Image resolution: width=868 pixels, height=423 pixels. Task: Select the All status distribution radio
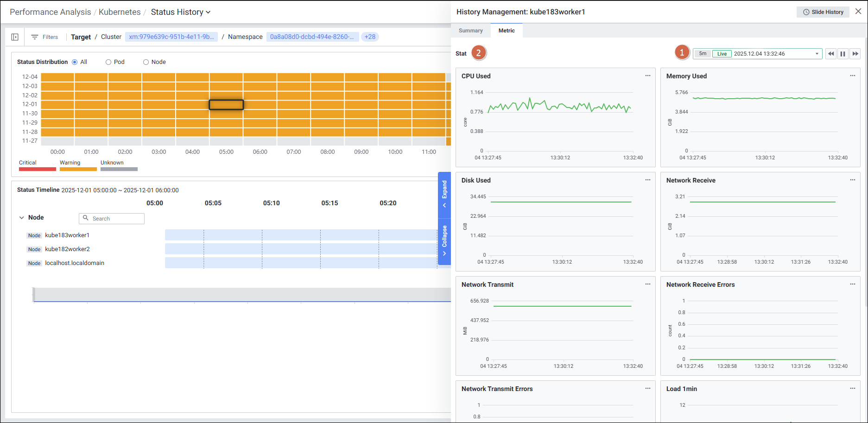75,62
